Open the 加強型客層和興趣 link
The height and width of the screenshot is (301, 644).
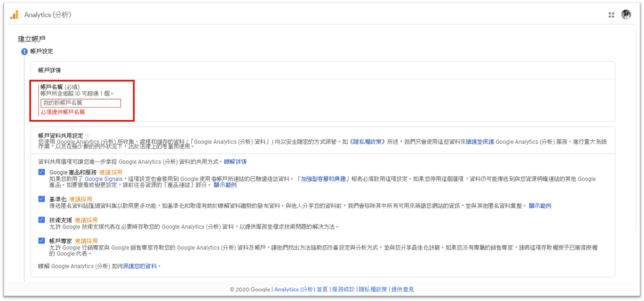[323, 179]
